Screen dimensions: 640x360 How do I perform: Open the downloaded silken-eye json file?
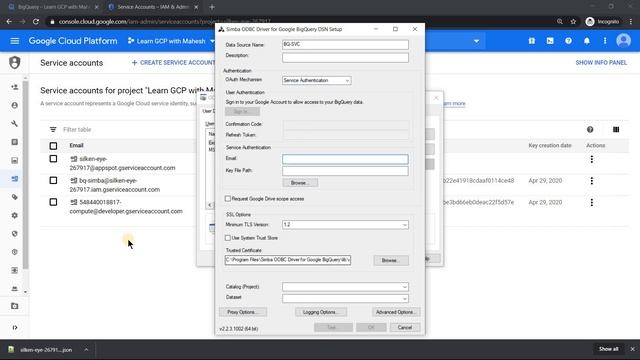pyautogui.click(x=46, y=349)
